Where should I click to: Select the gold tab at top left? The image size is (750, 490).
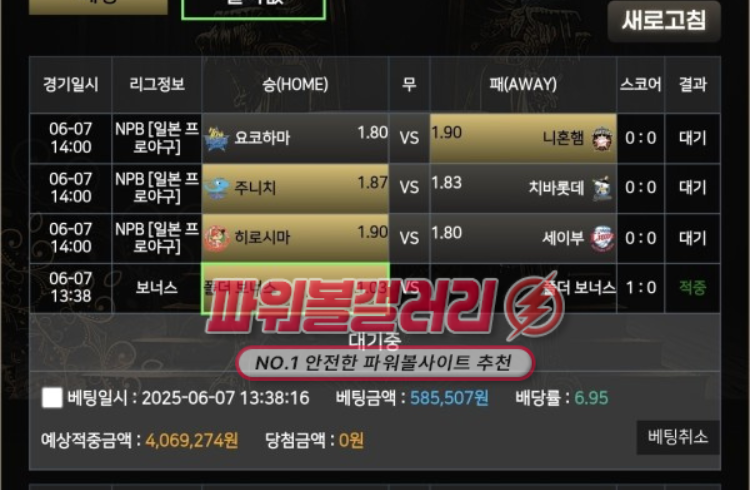click(99, 7)
